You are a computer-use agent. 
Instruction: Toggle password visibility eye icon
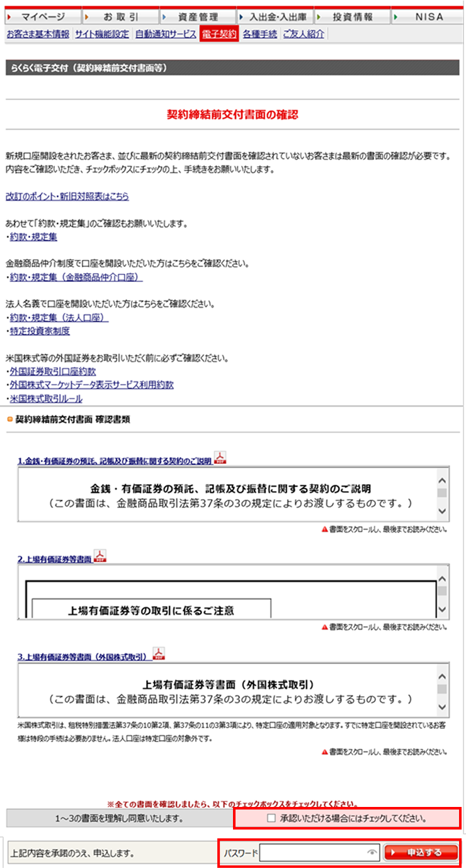372,853
